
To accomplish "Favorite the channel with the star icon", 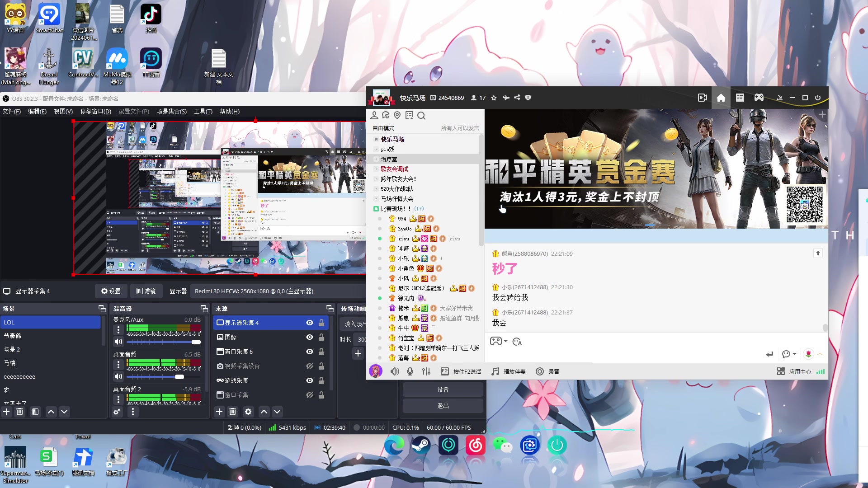I will (x=494, y=98).
